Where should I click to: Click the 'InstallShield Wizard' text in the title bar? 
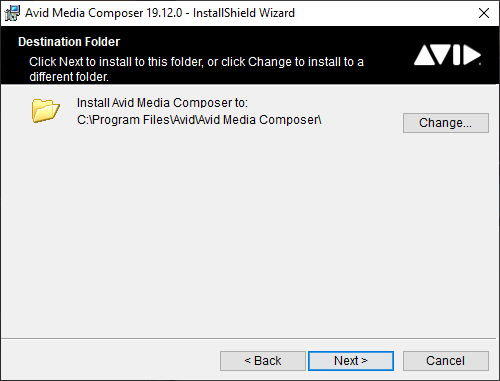click(244, 13)
